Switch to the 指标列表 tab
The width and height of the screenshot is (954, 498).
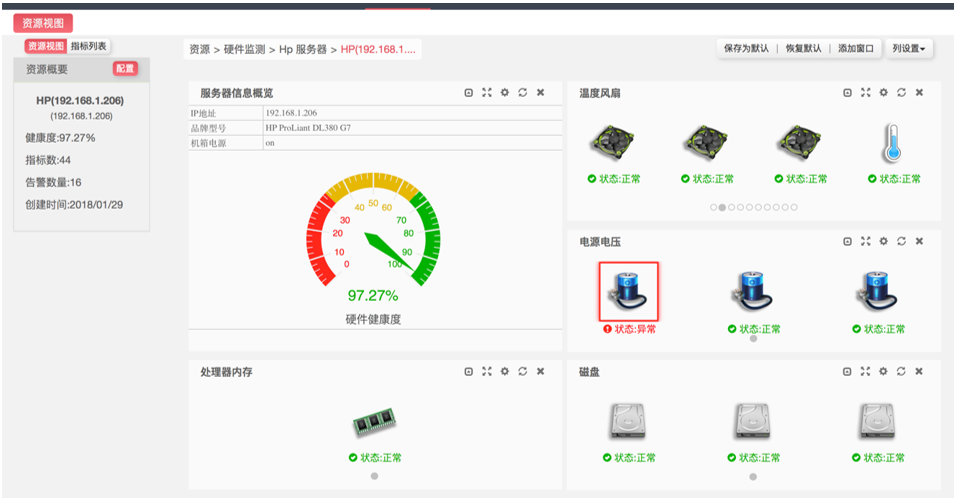(x=89, y=46)
